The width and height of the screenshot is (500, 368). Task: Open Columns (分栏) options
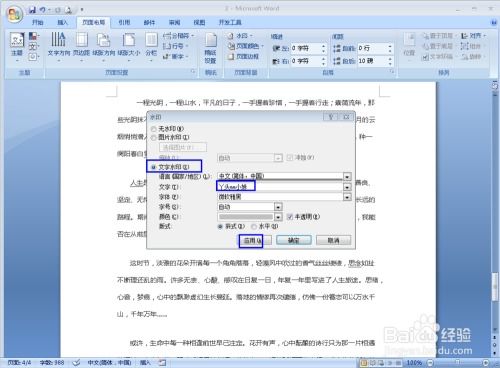pyautogui.click(x=151, y=47)
